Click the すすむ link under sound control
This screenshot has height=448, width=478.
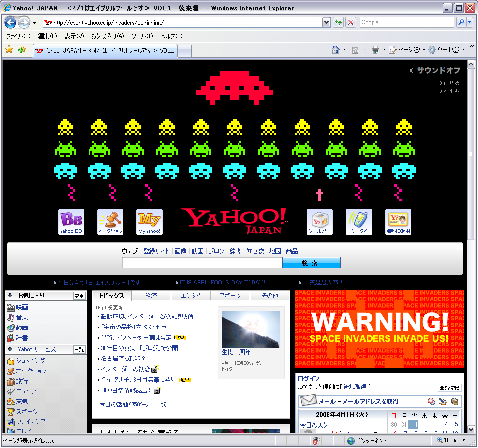450,91
